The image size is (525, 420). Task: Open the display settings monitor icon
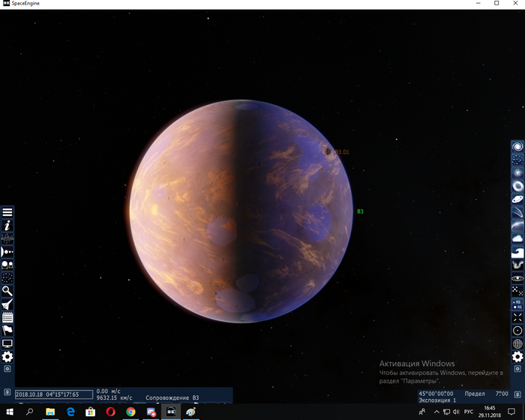click(7, 343)
